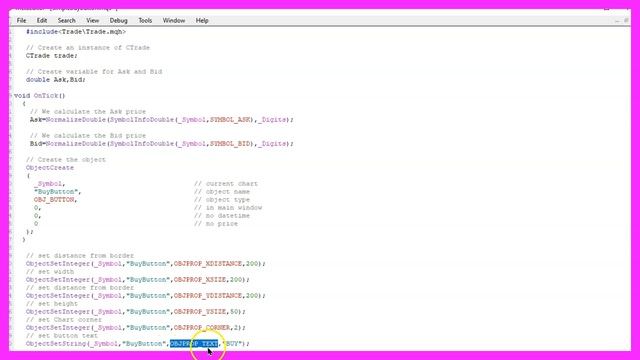
Task: Click comment 'Create an instance of CTrade'
Action: point(88,47)
